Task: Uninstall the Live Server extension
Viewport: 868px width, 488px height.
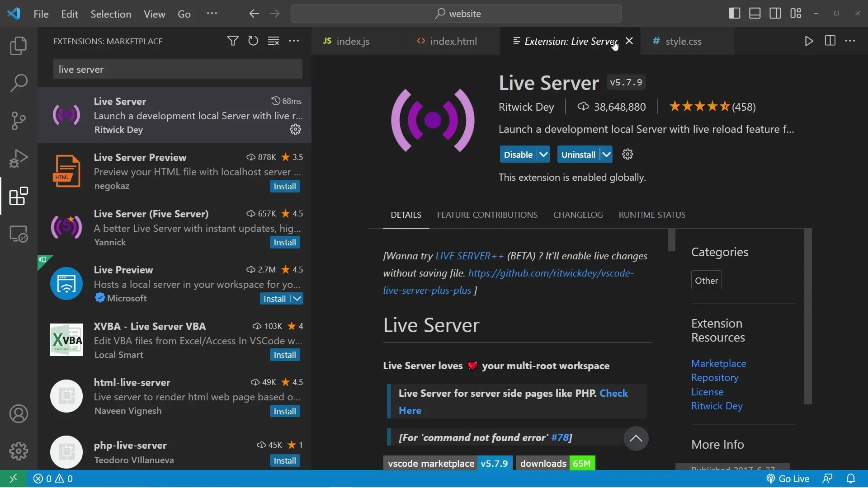Action: (578, 155)
